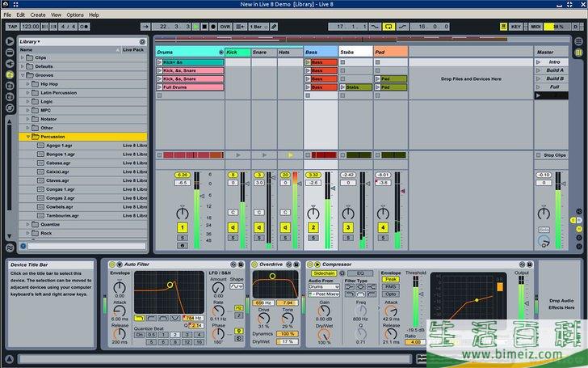Click the Punch-Out switch icon

pyautogui.click(x=402, y=27)
